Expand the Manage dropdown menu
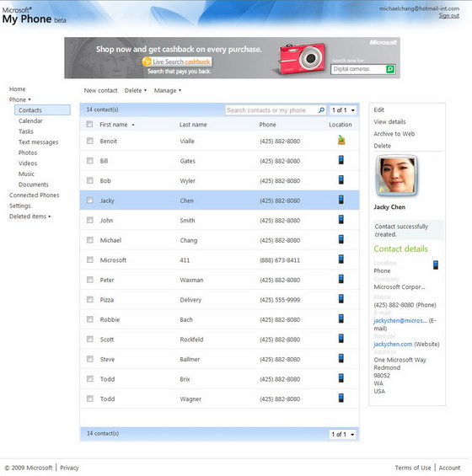This screenshot has height=476, width=472. (x=168, y=90)
